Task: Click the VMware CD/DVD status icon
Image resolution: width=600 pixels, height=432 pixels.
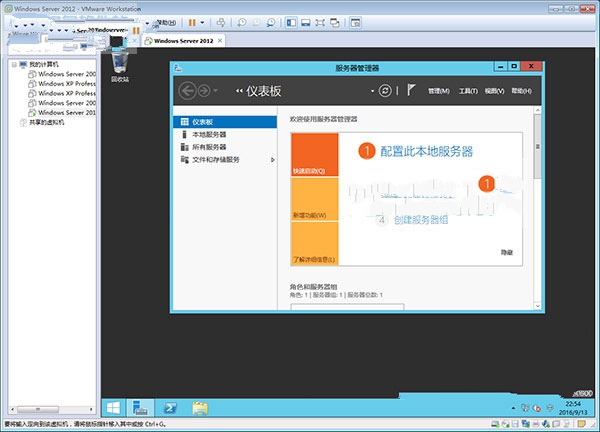Action: pos(505,424)
